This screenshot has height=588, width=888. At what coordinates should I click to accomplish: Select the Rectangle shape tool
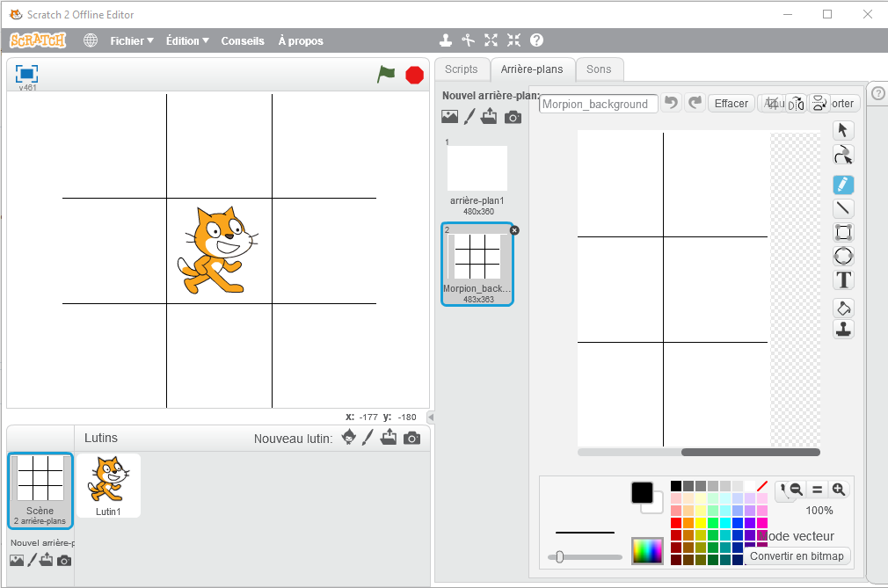pos(843,233)
